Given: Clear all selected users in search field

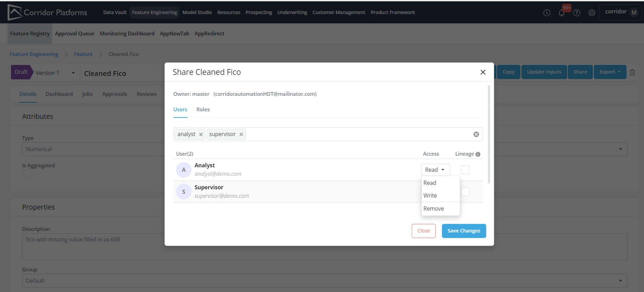Looking at the screenshot, I should 476,134.
